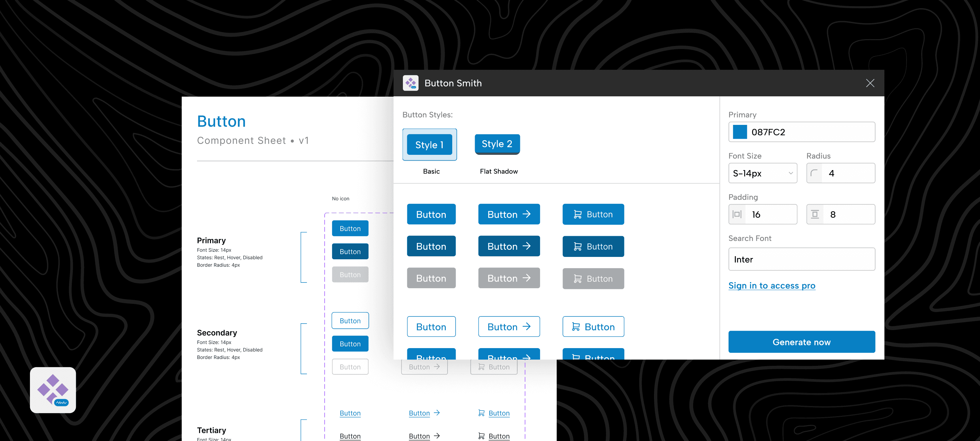This screenshot has height=441, width=980.
Task: Click the Secondary section's filled blue Button on the sheet
Action: (350, 344)
